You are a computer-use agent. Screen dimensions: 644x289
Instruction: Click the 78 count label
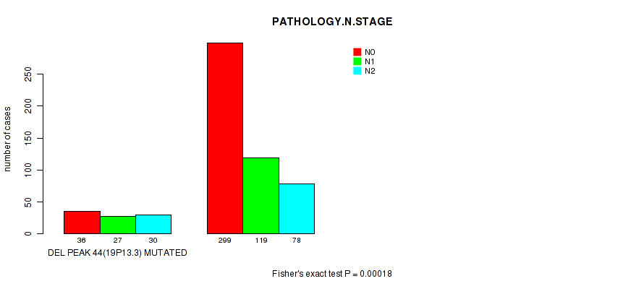[x=297, y=240]
